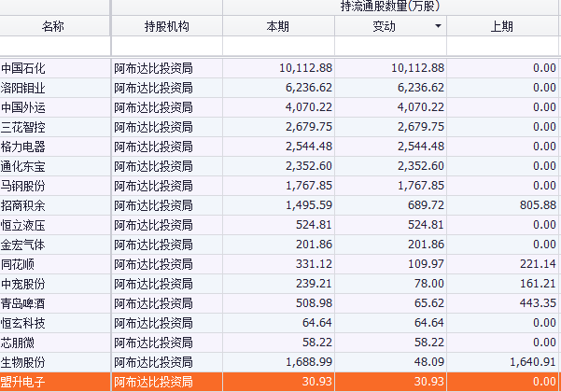The height and width of the screenshot is (392, 561).
Task: Click 本期 value 64.64 for 恒玄科技
Action: (x=317, y=323)
